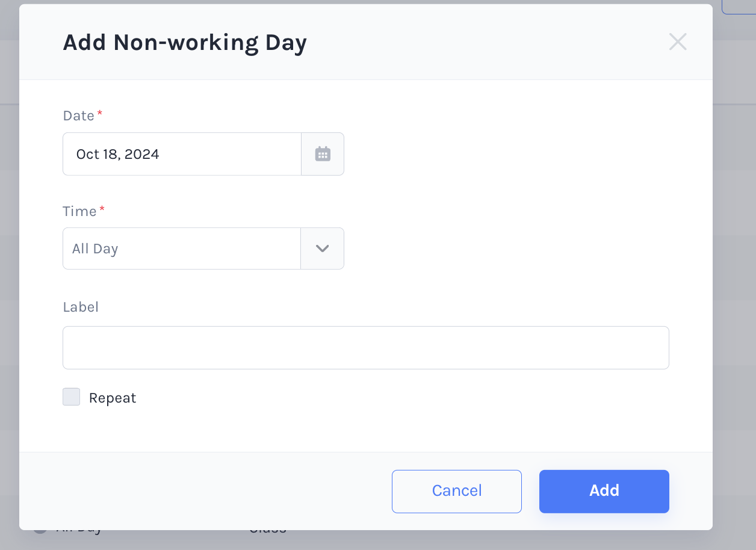Click the red asterisk beside Time

[x=102, y=209]
